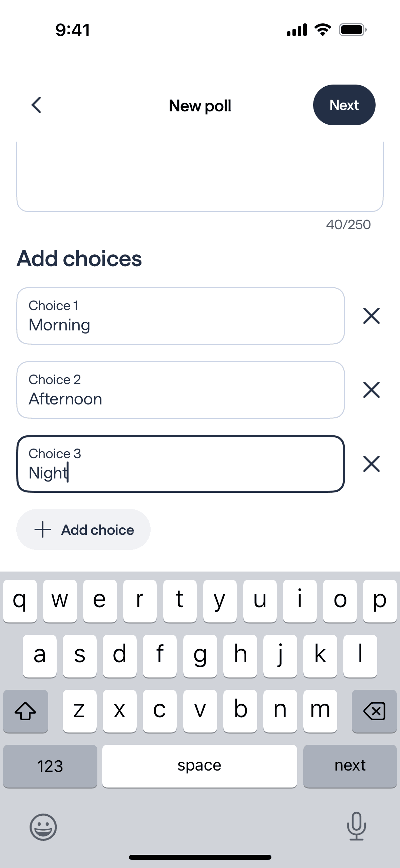Screen dimensions: 400x868
Task: Tap the microphone dictation icon
Action: tap(356, 826)
